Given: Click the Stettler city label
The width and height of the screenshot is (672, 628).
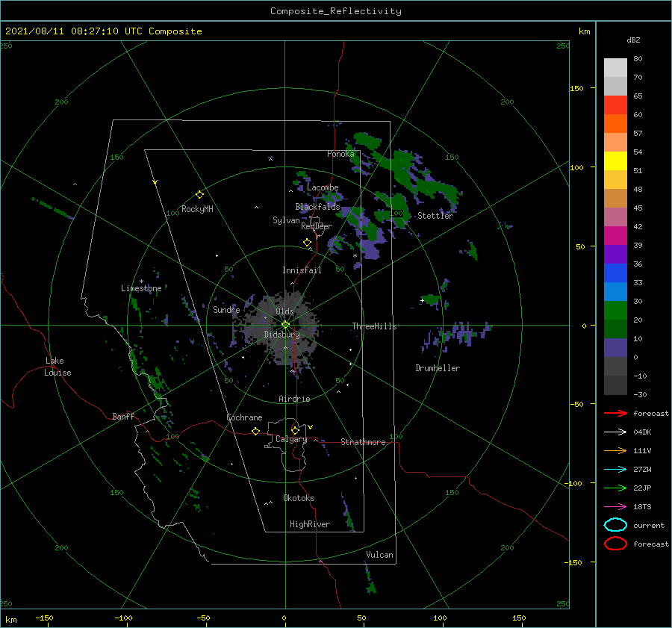Looking at the screenshot, I should 435,216.
